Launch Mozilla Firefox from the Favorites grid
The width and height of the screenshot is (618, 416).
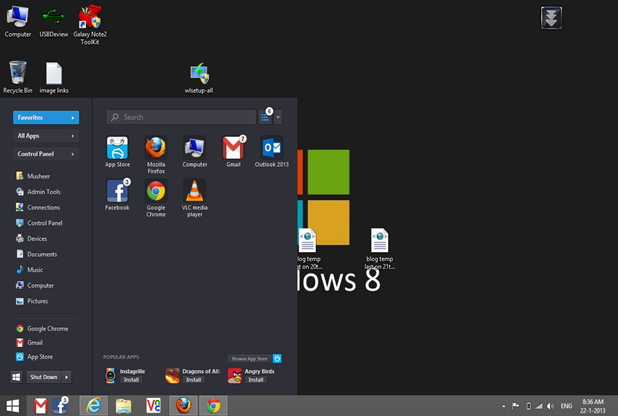tap(155, 150)
